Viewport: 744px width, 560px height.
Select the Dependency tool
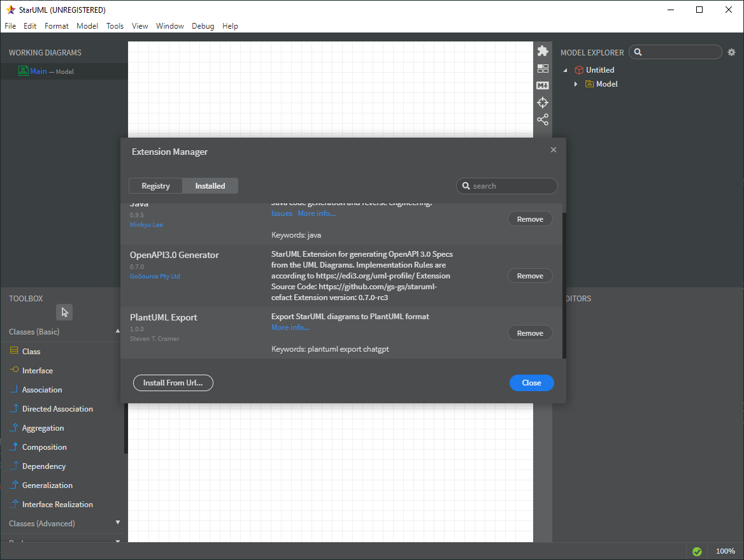coord(44,466)
